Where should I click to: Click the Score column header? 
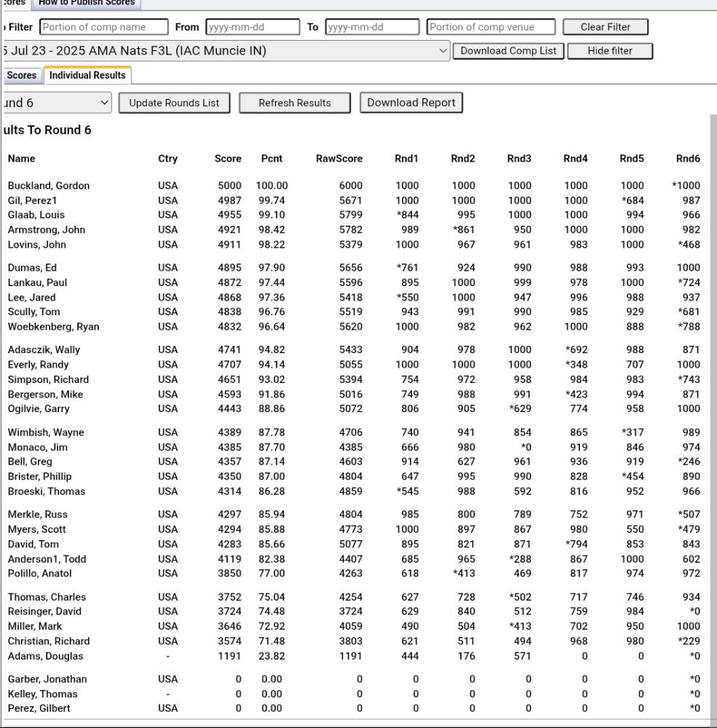[227, 158]
